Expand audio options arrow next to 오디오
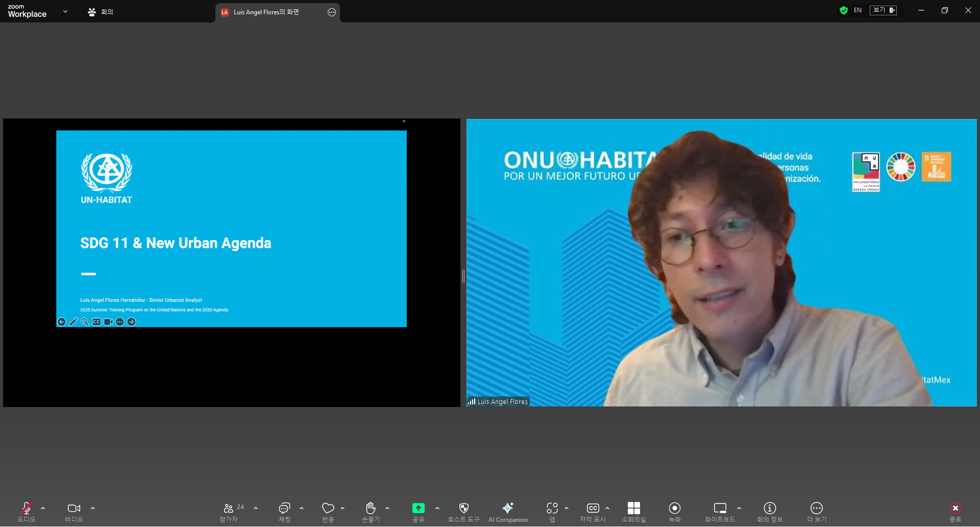Screen dimensions: 980x527 point(43,508)
